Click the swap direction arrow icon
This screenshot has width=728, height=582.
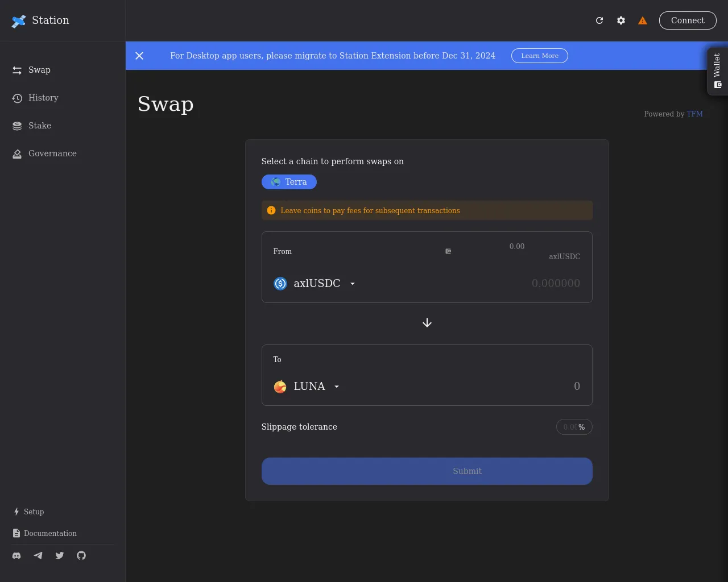click(427, 323)
